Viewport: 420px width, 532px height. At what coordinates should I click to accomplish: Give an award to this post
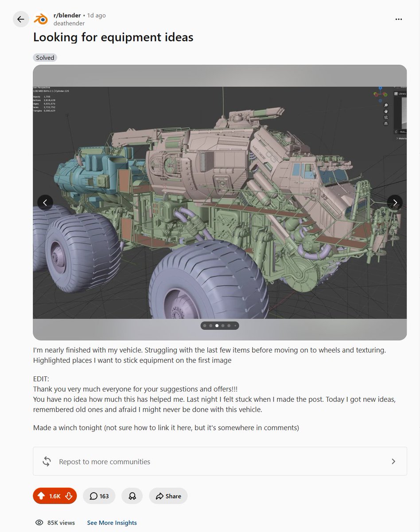[x=132, y=496]
